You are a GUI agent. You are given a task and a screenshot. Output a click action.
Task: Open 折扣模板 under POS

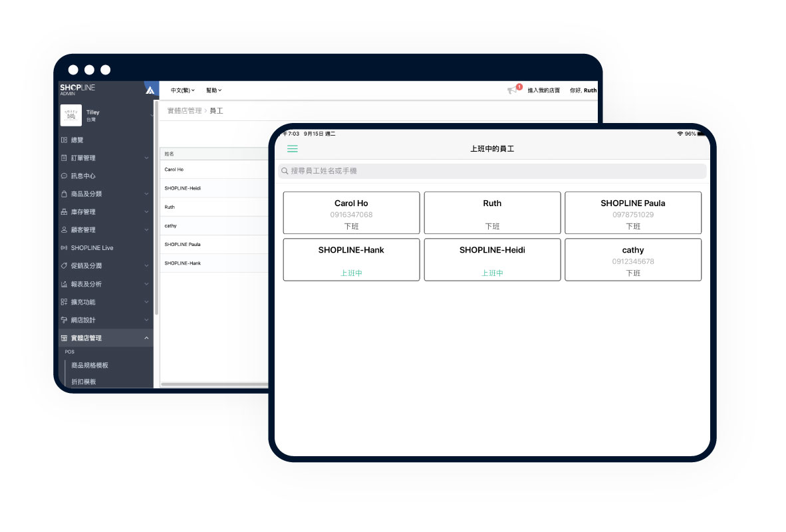click(x=83, y=382)
